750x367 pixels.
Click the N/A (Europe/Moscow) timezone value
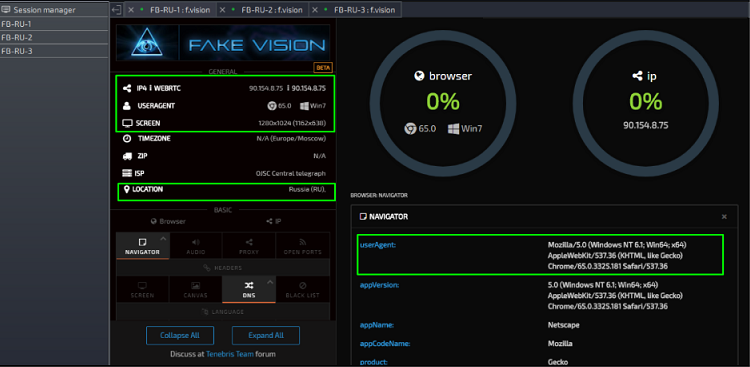[291, 138]
